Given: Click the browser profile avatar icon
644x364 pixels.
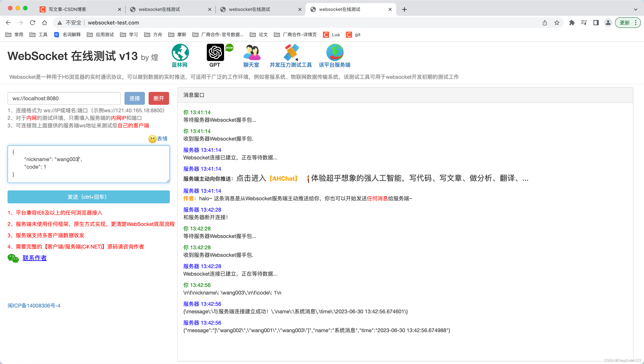Looking at the screenshot, I should (608, 22).
